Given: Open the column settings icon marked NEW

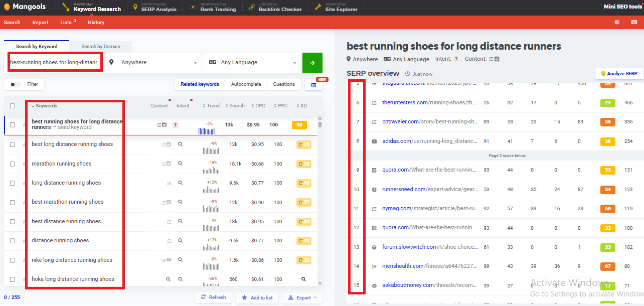Looking at the screenshot, I should [x=313, y=85].
